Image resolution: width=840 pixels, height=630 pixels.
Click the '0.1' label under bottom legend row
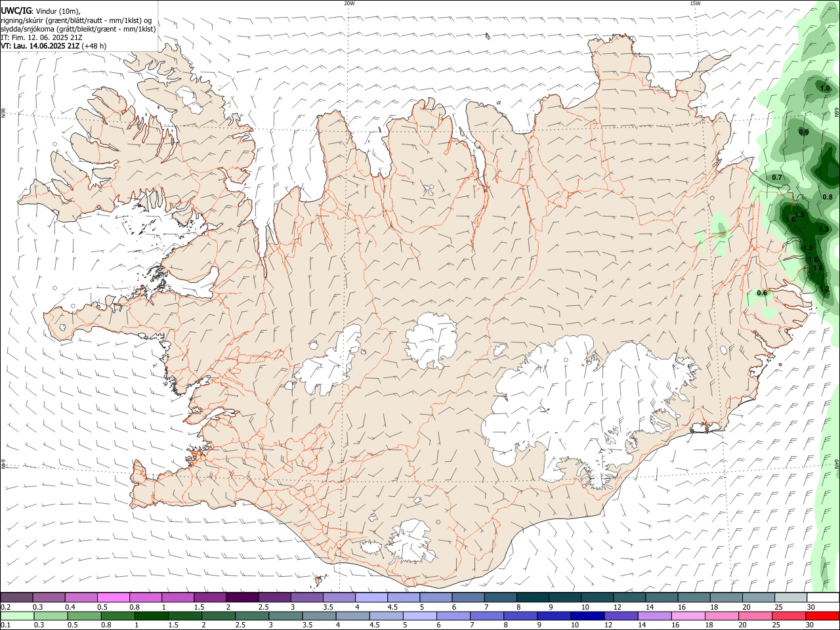click(x=6, y=626)
